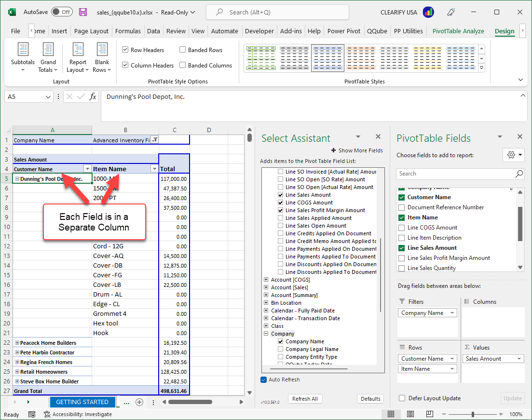Click the Defaults button
This screenshot has width=532, height=420.
point(370,399)
